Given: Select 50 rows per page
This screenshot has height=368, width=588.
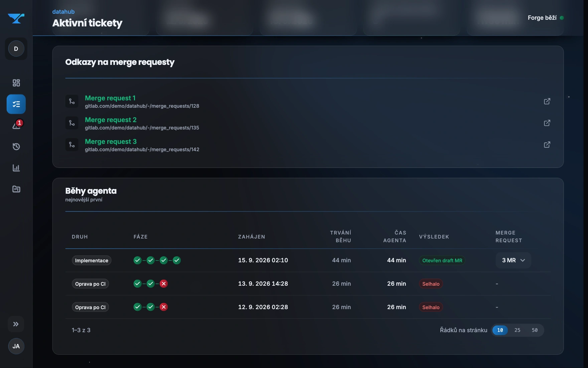Looking at the screenshot, I should [x=535, y=330].
